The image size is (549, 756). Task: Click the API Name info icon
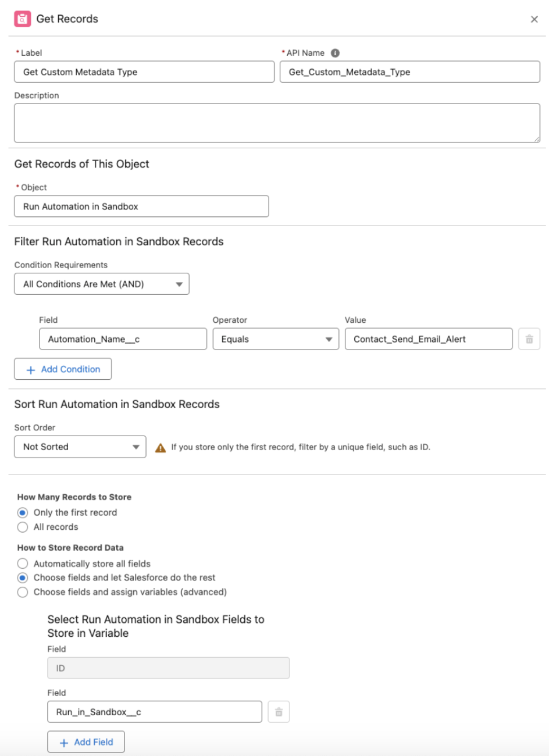click(335, 53)
